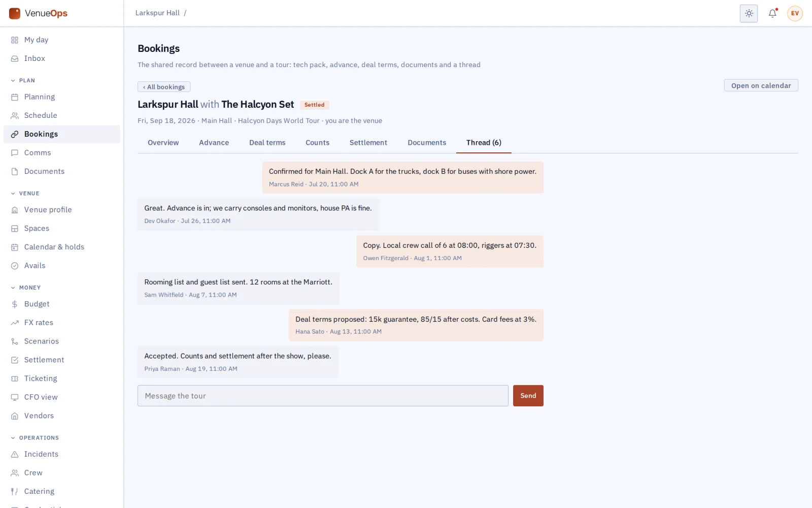Go to Planning calendar icon
This screenshot has width=812, height=508.
point(15,97)
